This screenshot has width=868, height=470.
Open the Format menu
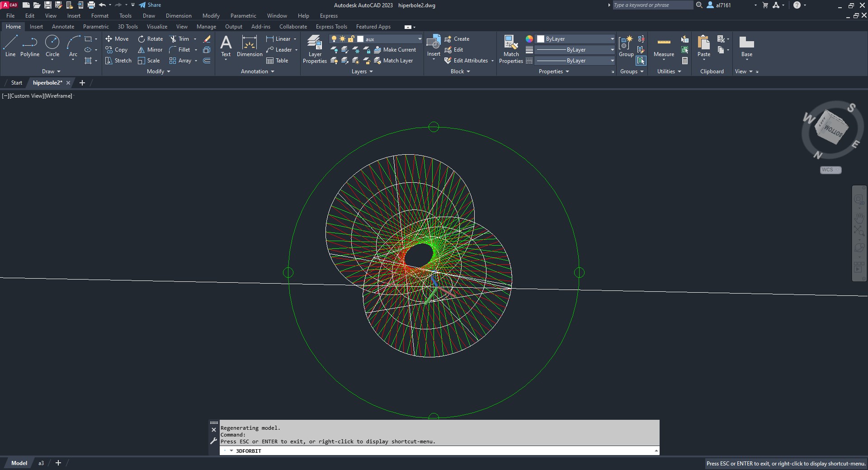click(x=99, y=16)
